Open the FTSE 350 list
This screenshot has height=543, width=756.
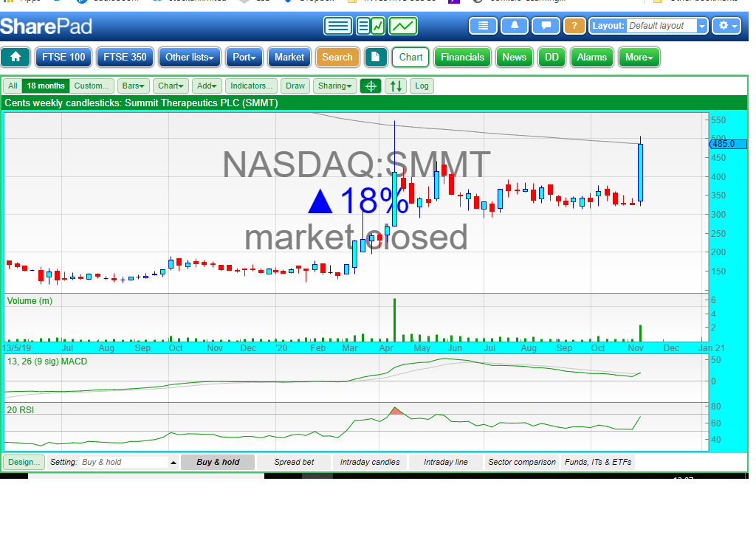pos(125,57)
